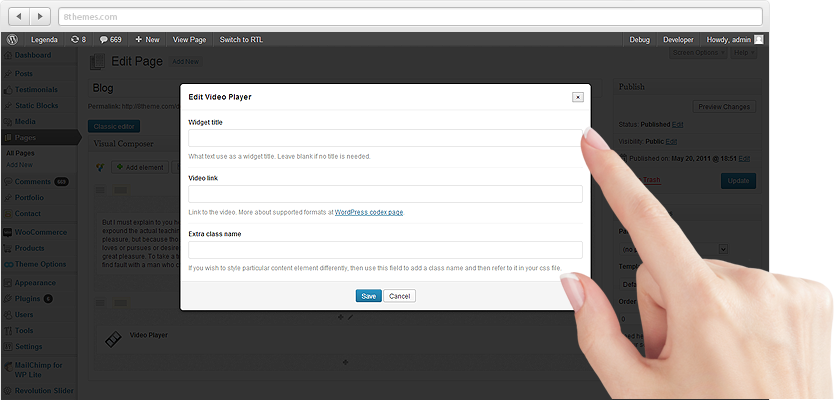Expand the Help dropdown tab
Image resolution: width=834 pixels, height=400 pixels.
(x=742, y=52)
